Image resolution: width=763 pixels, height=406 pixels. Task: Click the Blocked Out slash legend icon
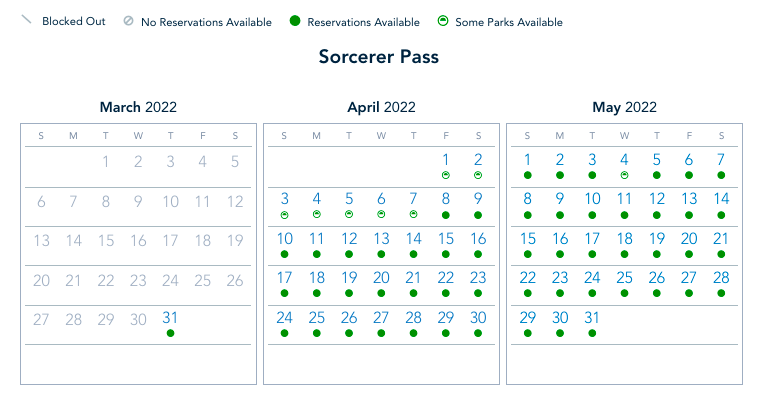pyautogui.click(x=26, y=20)
